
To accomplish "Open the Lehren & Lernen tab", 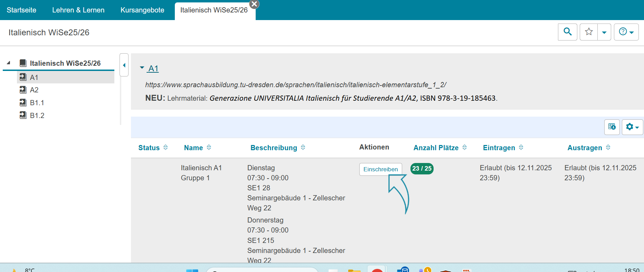I will 78,10.
